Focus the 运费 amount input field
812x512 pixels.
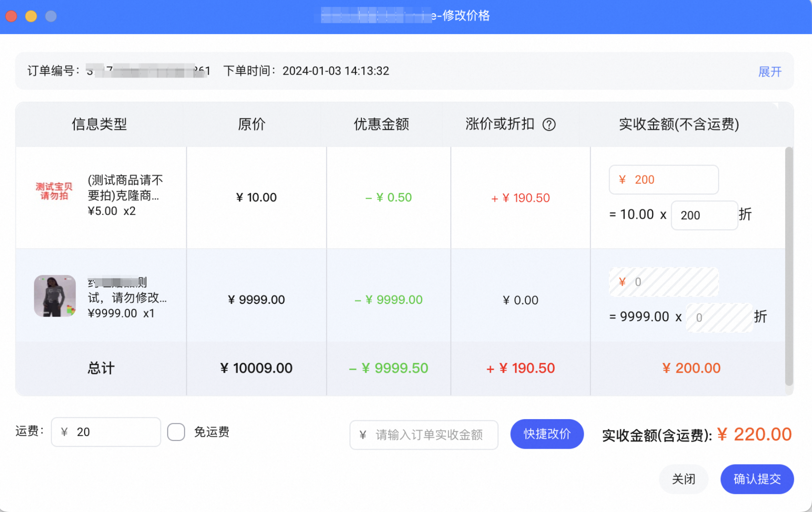coord(106,432)
